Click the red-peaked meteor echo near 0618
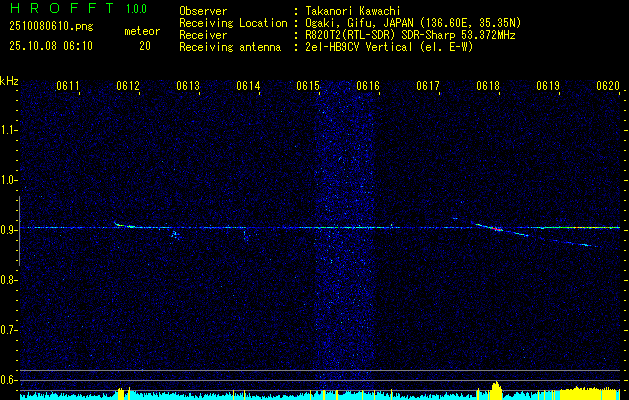This screenshot has height=400, width=629. [x=497, y=229]
